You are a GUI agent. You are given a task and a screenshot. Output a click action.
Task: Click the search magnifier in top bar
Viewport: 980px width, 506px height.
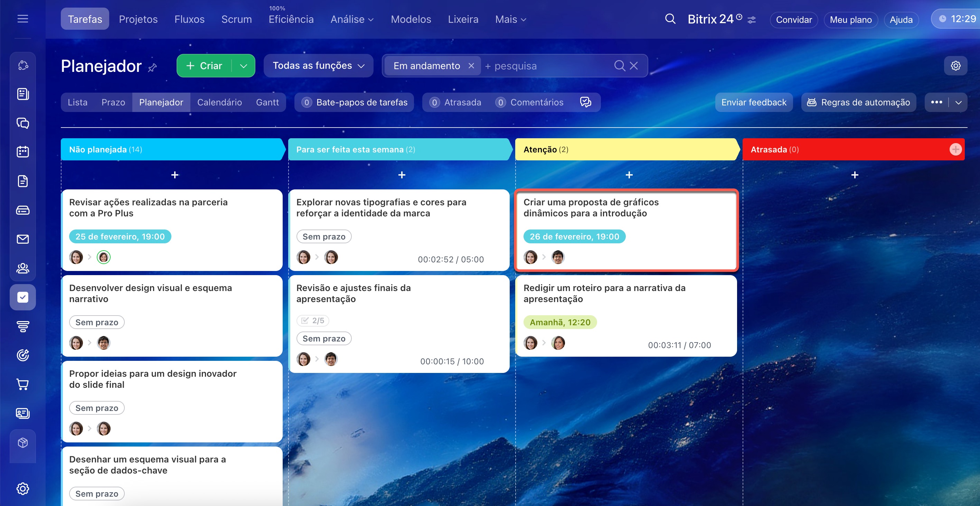670,19
